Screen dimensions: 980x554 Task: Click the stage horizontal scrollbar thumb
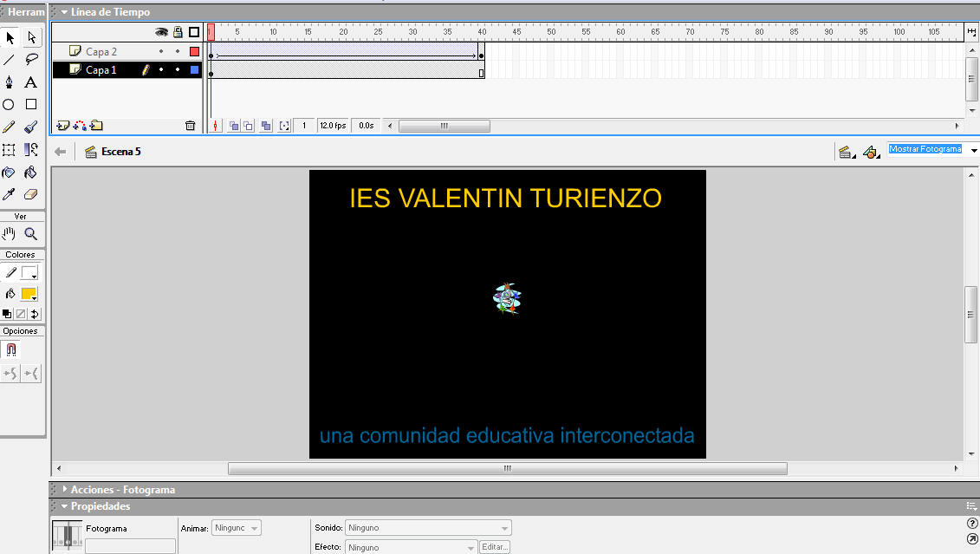pos(508,468)
